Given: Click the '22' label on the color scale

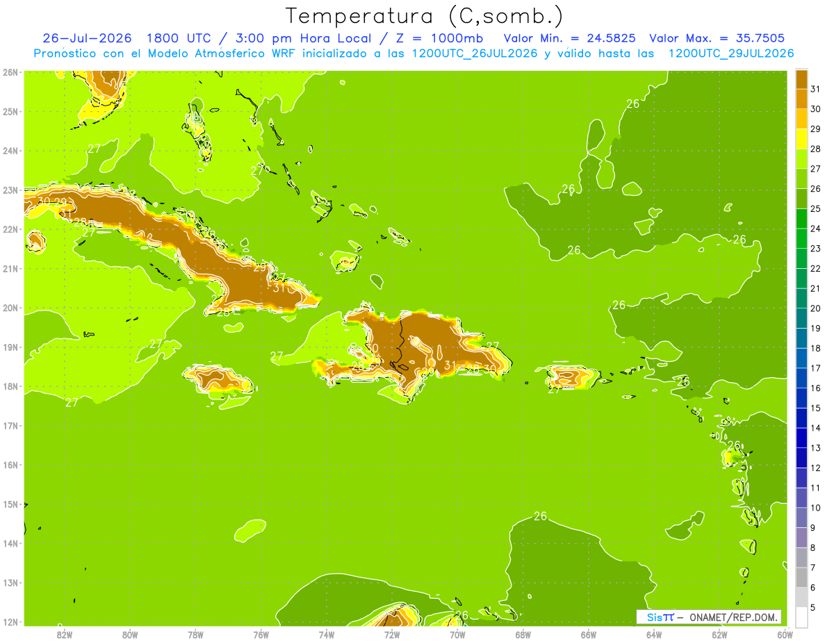Looking at the screenshot, I should (x=815, y=268).
